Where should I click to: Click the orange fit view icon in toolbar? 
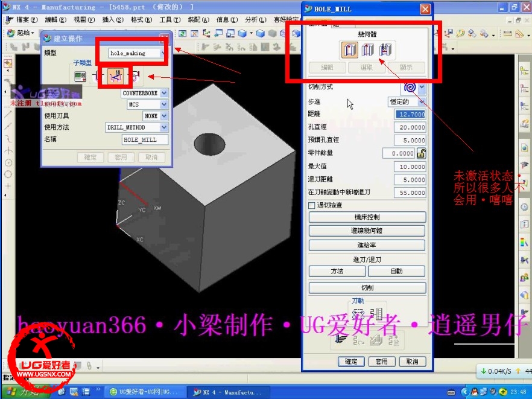(x=194, y=33)
